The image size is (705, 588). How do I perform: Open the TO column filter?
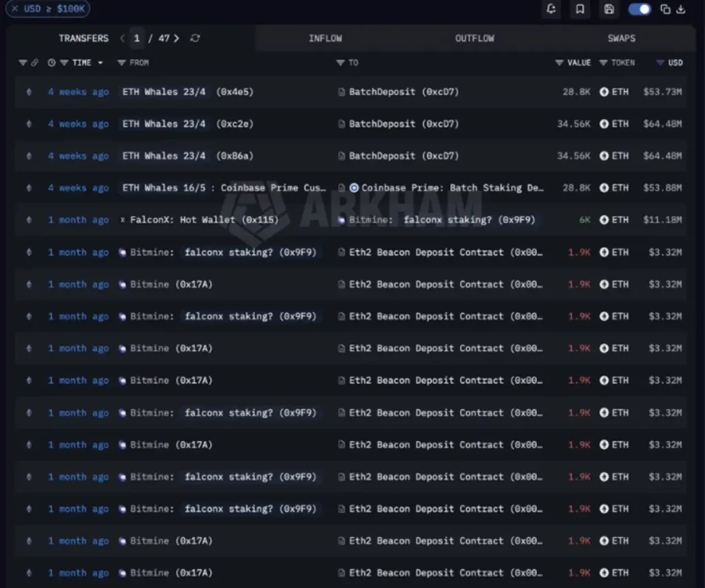[x=340, y=63]
